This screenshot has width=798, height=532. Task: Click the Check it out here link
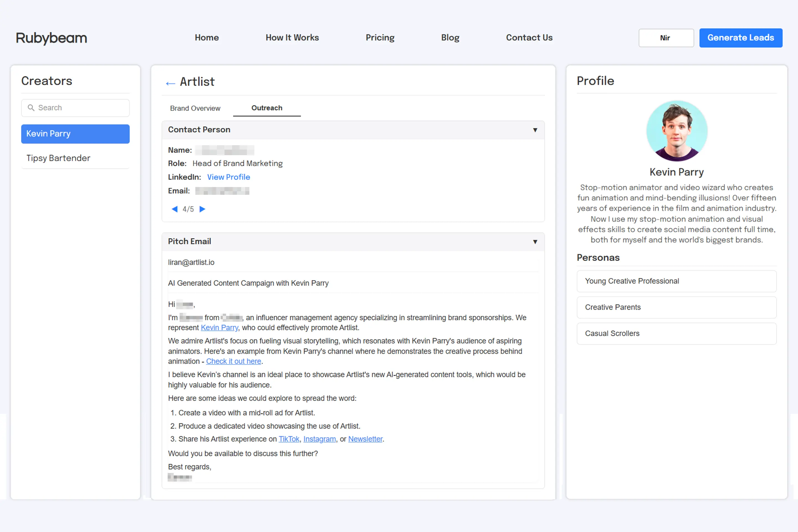(x=233, y=361)
